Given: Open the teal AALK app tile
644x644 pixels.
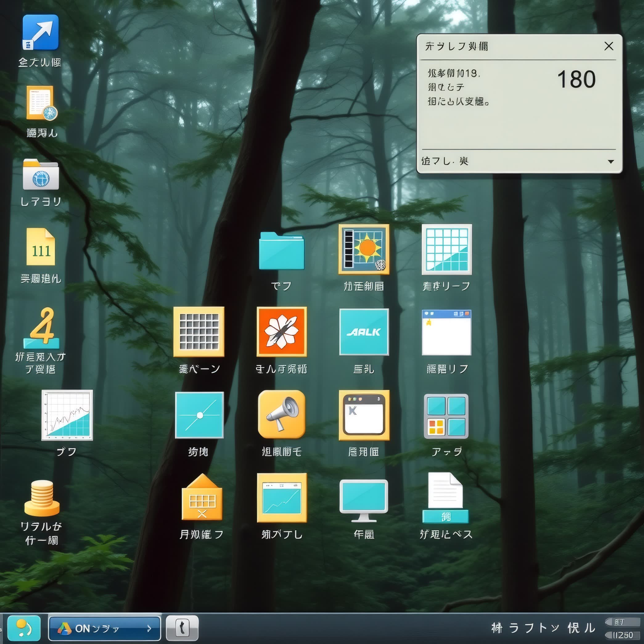Looking at the screenshot, I should tap(364, 332).
